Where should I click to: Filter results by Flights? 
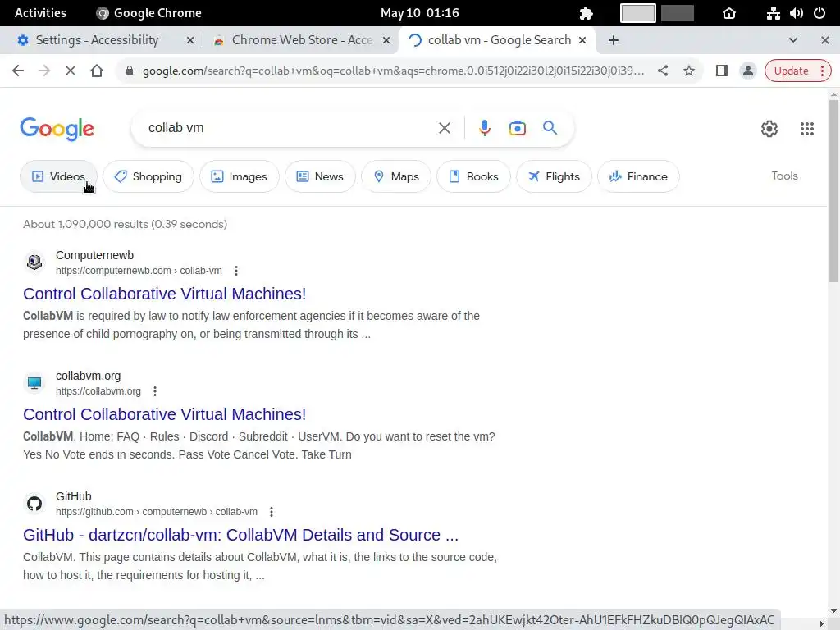(554, 176)
